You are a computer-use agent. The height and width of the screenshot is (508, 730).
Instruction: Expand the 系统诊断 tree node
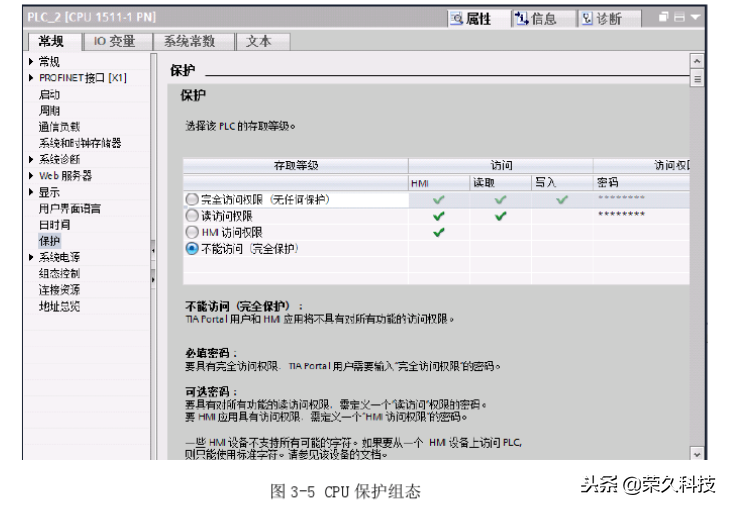[x=32, y=159]
